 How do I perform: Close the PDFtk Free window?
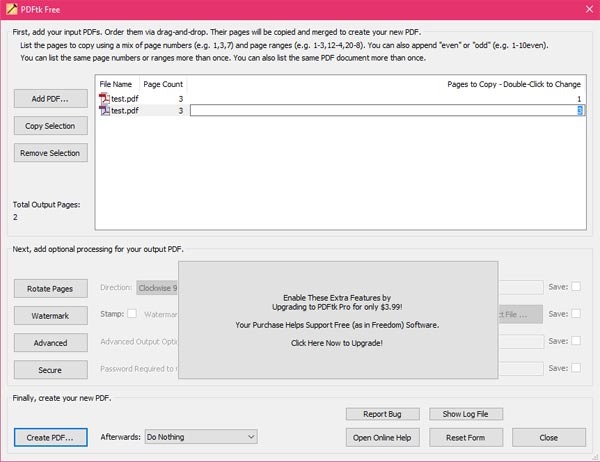coord(589,9)
